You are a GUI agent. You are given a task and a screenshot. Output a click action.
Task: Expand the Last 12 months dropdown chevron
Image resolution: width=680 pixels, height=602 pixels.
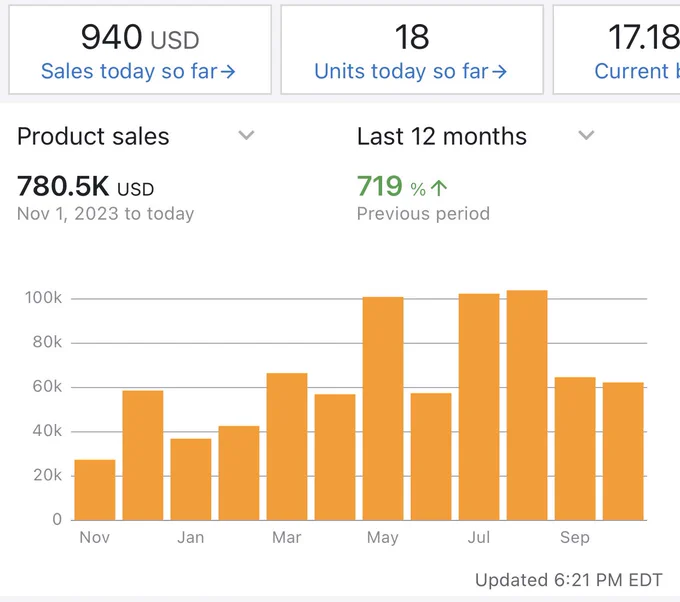(586, 135)
